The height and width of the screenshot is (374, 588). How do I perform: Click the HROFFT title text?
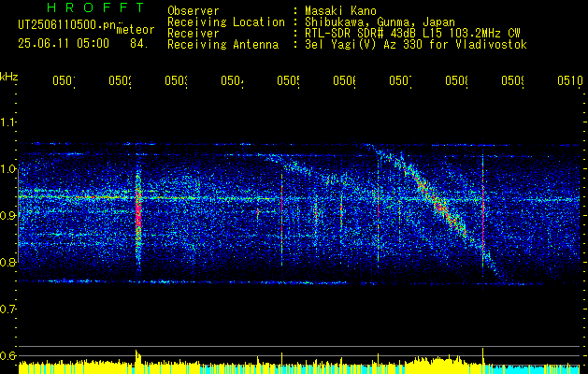(95, 7)
